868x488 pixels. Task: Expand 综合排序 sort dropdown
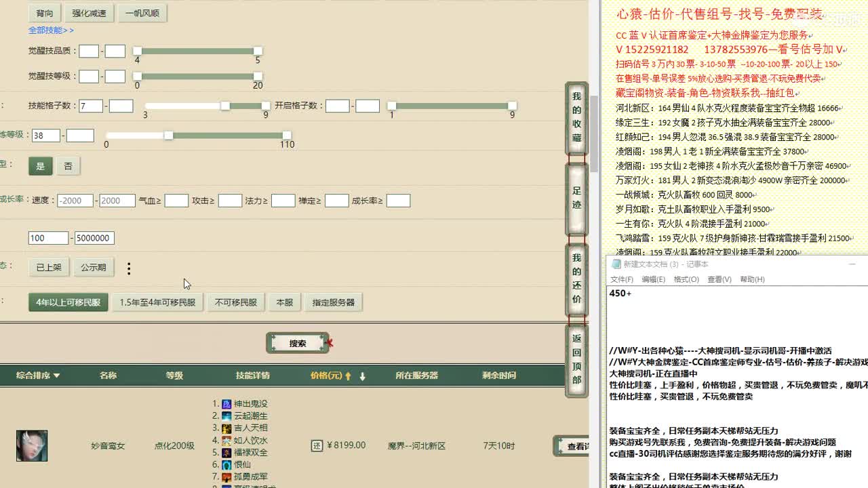pyautogui.click(x=38, y=375)
